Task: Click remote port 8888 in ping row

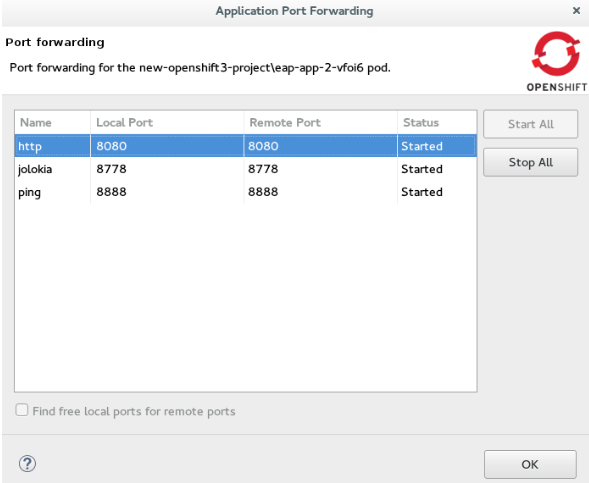Action: coord(320,192)
